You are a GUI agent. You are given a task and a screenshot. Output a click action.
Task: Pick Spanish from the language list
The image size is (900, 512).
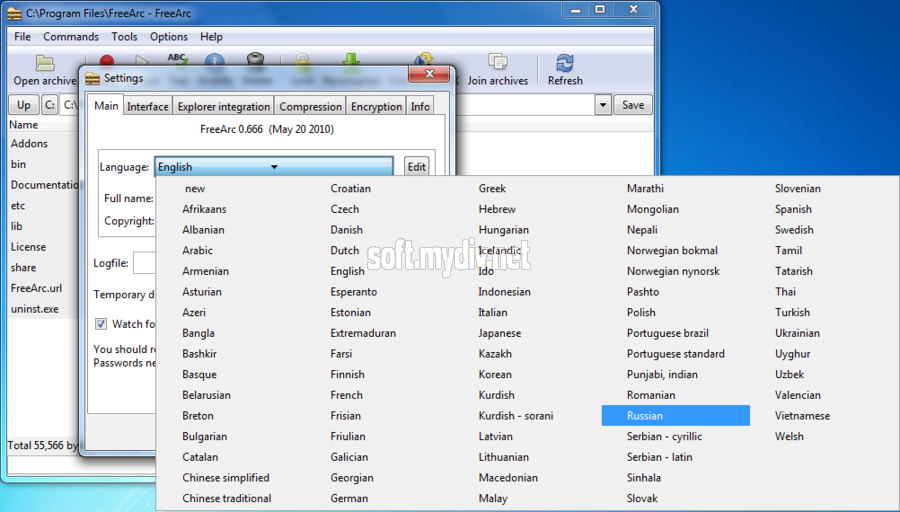point(793,209)
